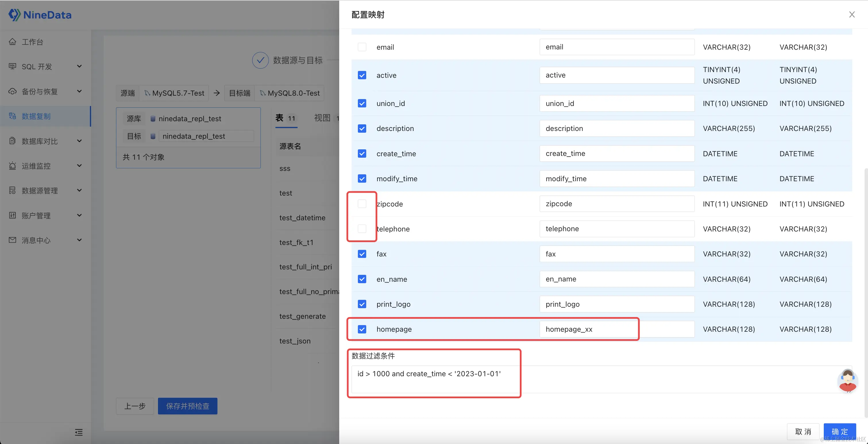Click the 消息中心 envelope icon
This screenshot has width=868, height=444.
pyautogui.click(x=12, y=240)
